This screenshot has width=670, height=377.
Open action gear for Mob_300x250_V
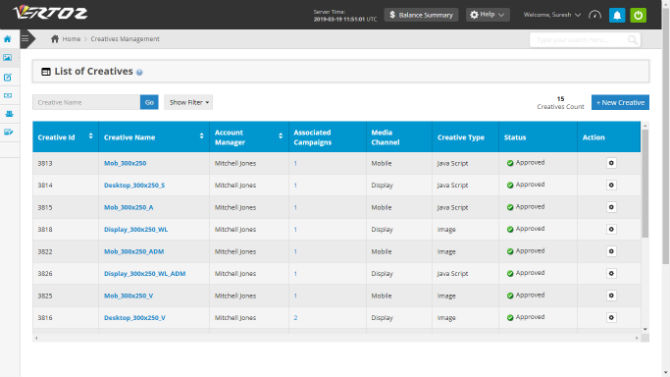click(611, 295)
